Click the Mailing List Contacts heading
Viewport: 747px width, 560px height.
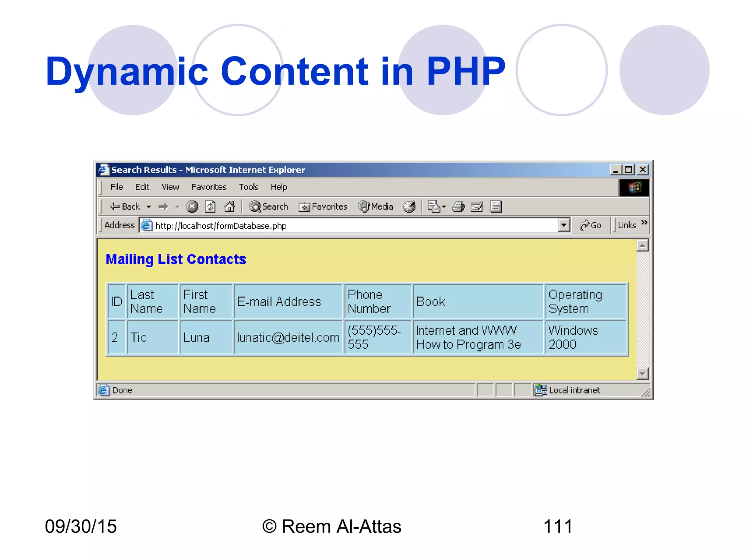pos(176,259)
